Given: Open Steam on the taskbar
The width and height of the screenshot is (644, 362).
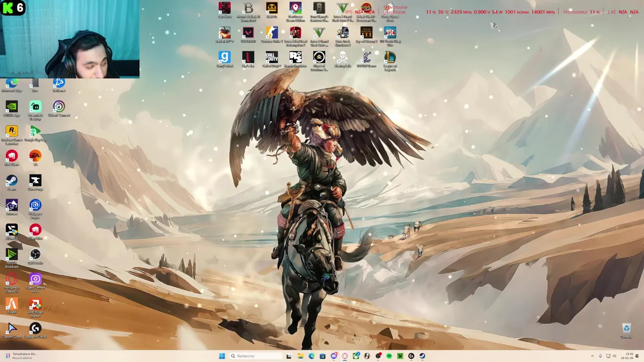Looking at the screenshot, I should click(422, 356).
